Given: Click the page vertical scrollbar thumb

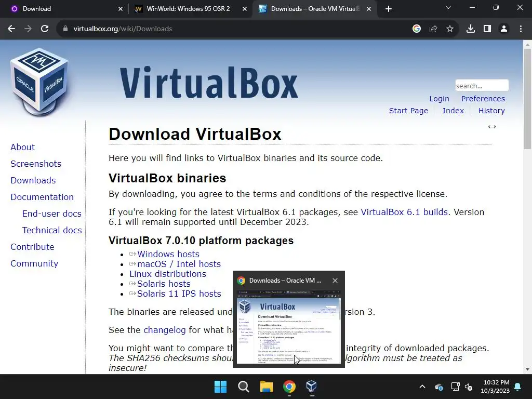Looking at the screenshot, I should pyautogui.click(x=527, y=98).
